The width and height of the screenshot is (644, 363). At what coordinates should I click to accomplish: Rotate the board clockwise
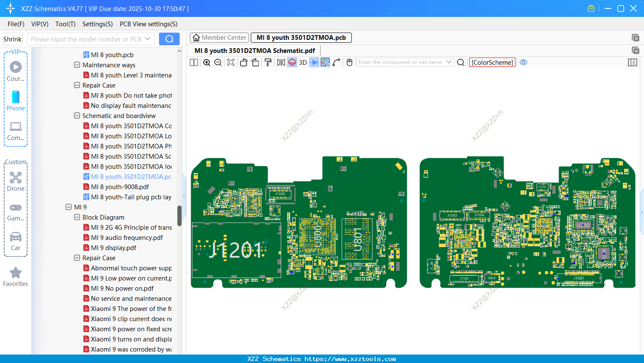point(255,62)
